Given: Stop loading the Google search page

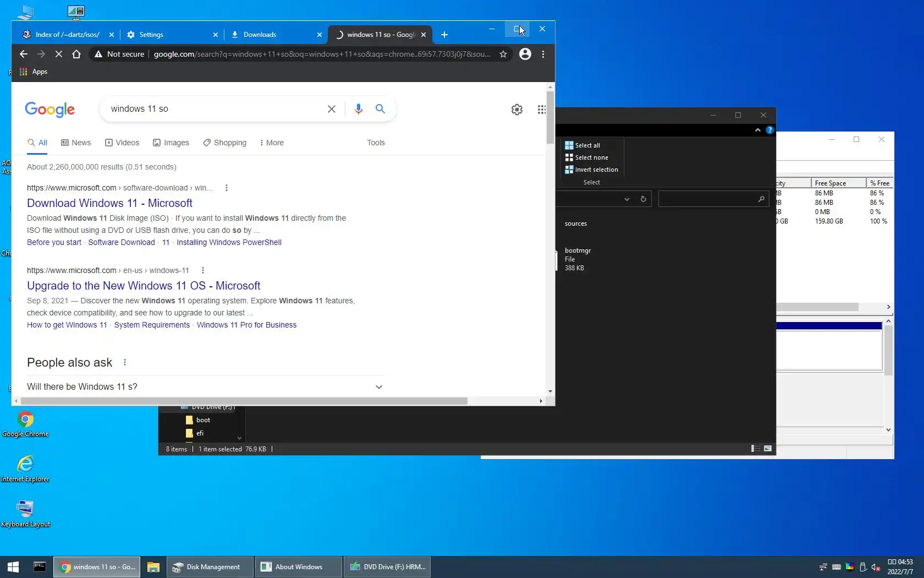Looking at the screenshot, I should click(59, 54).
